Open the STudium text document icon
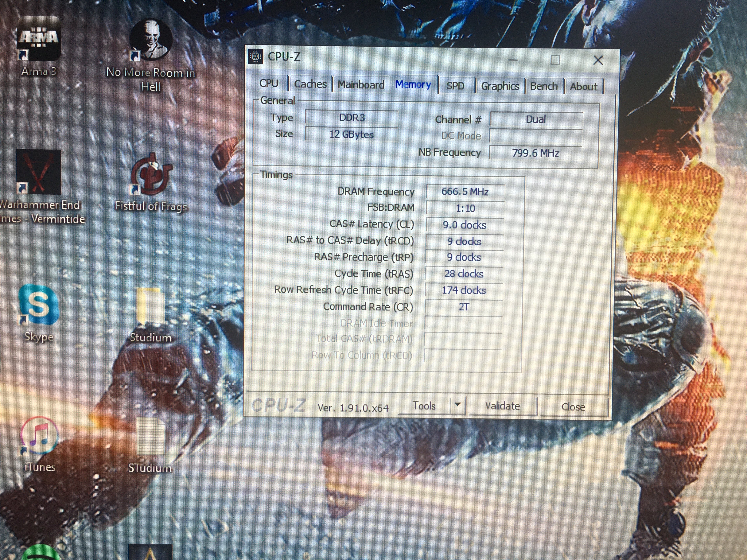The image size is (747, 560). (151, 437)
